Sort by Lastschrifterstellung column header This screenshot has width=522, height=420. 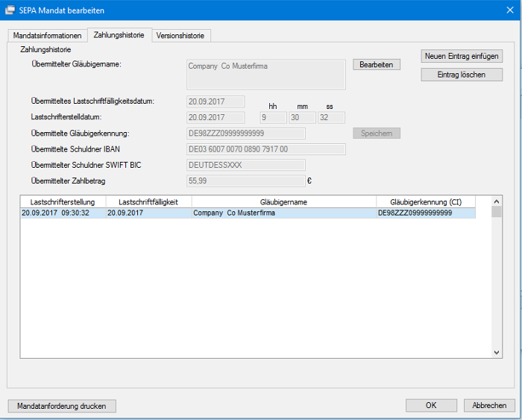point(63,202)
